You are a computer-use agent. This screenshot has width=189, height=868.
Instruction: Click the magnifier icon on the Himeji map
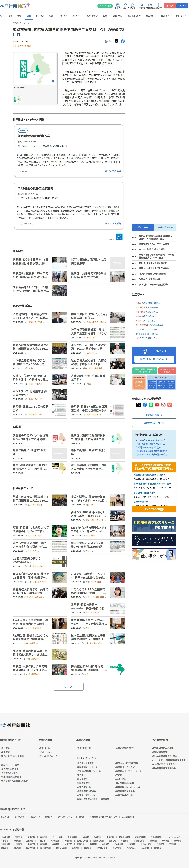pyautogui.click(x=53, y=82)
